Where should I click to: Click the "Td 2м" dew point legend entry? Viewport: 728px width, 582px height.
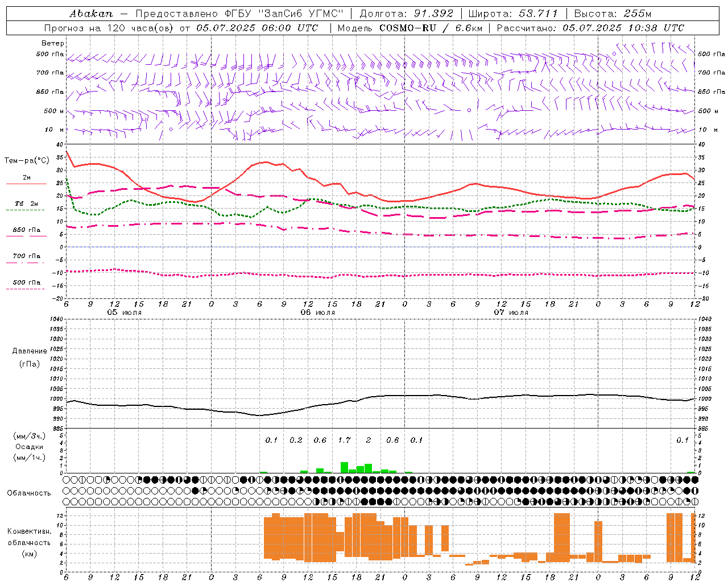coord(27,203)
